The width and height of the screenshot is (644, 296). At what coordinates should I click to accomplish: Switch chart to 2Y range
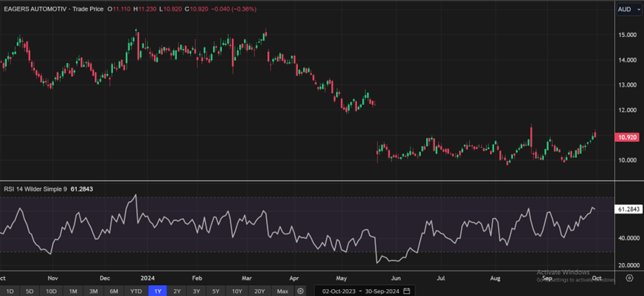coord(177,291)
